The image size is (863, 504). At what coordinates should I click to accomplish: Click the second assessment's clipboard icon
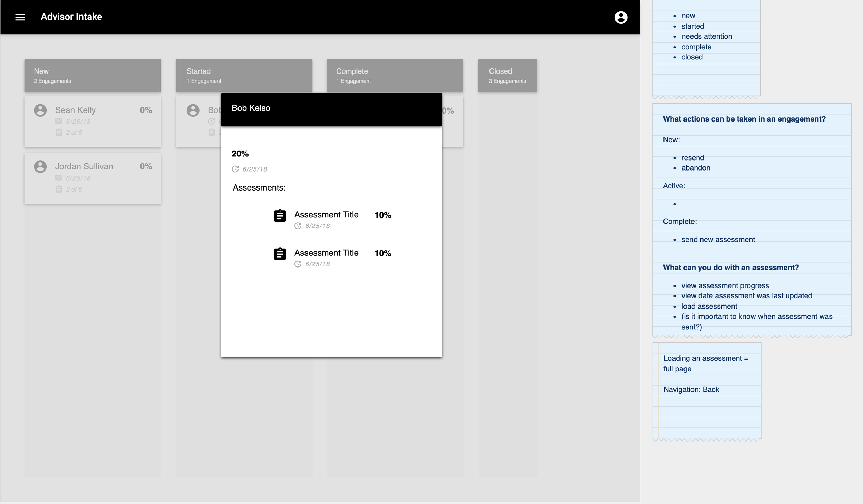(280, 254)
